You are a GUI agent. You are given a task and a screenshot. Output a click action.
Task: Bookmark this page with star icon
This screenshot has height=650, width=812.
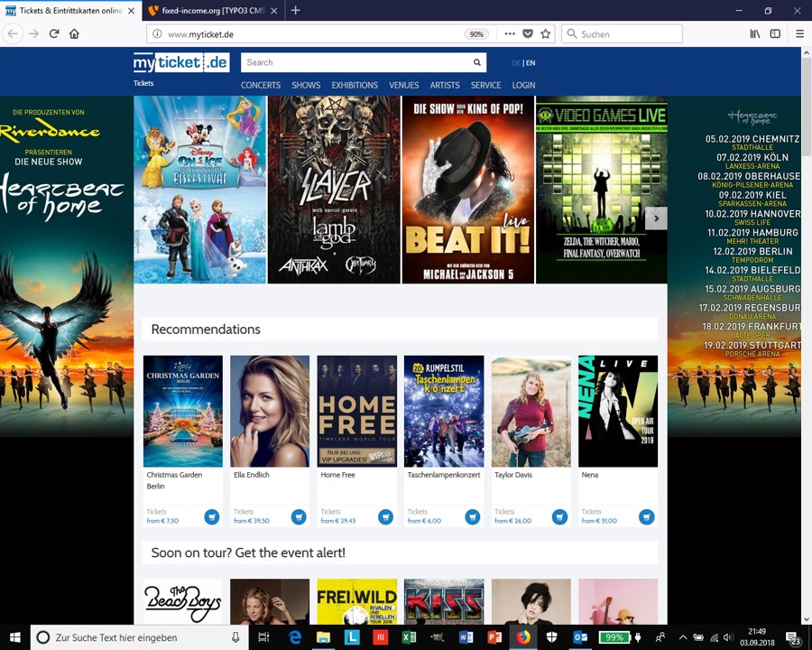click(x=545, y=33)
